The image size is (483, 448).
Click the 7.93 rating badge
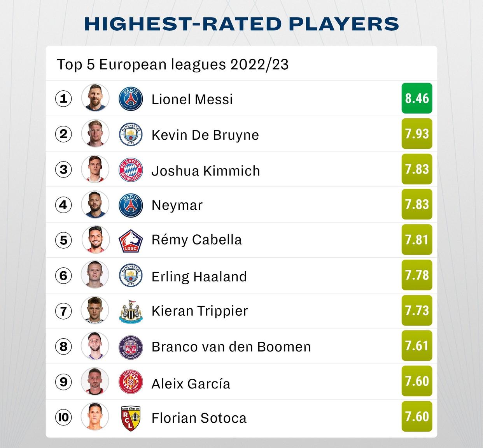click(x=416, y=134)
